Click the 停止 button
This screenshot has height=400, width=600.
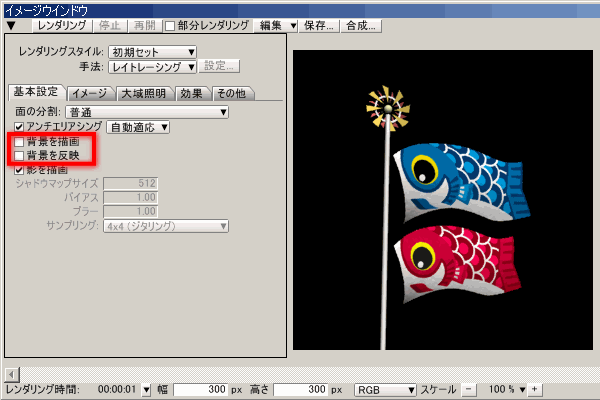[109, 26]
